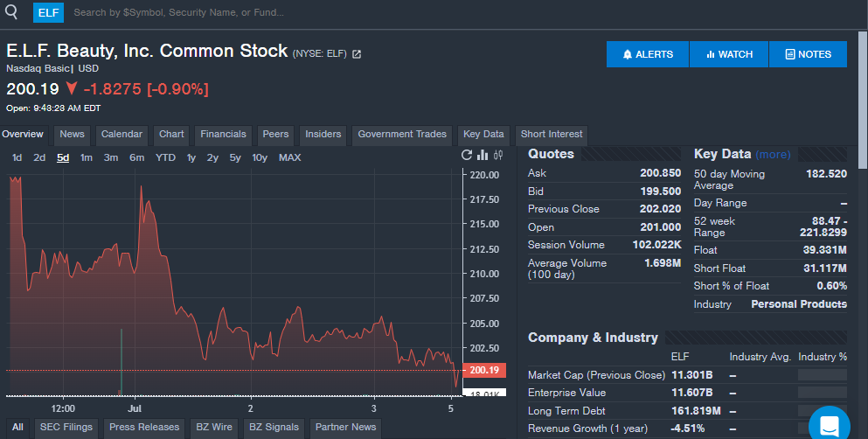868x439 pixels.
Task: Set chart range to 2y
Action: click(x=212, y=157)
